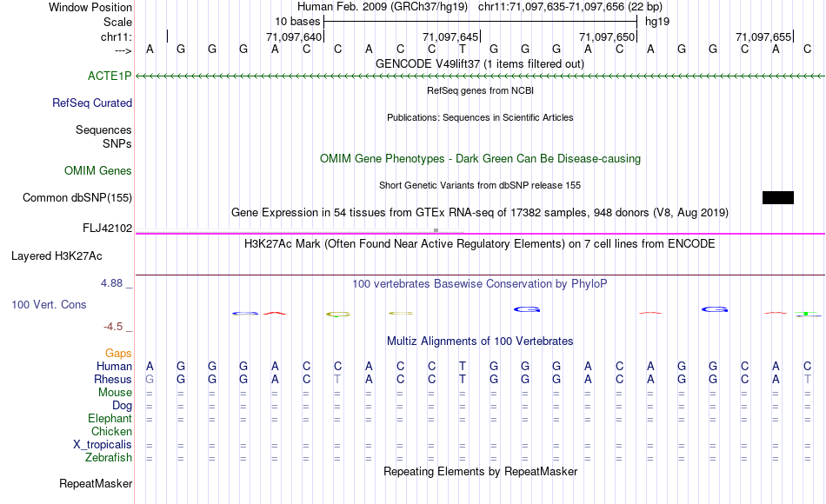Click the Window Position label

pos(90,7)
